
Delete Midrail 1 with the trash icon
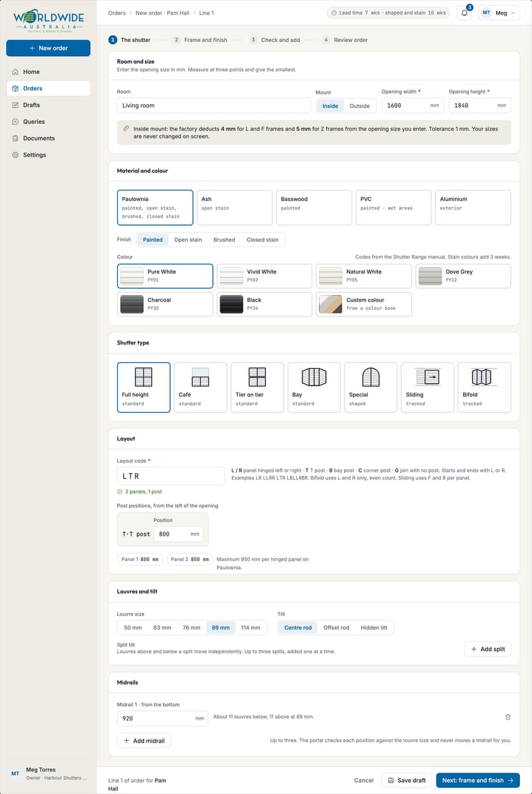tap(507, 717)
